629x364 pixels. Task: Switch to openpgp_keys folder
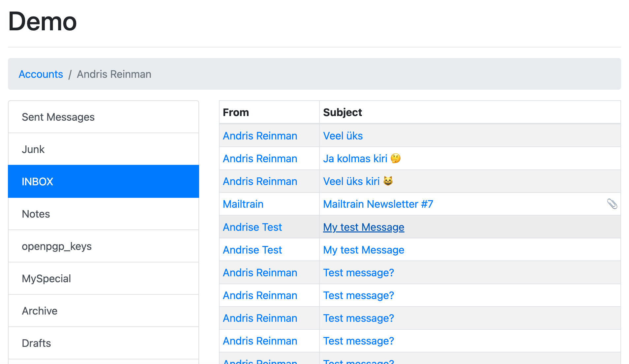tap(56, 246)
